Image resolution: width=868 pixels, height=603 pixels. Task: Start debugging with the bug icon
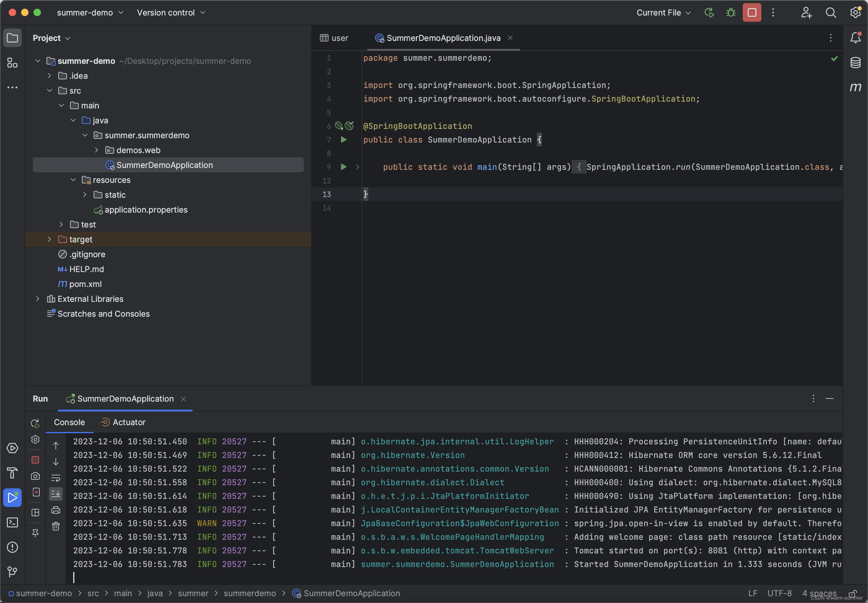tap(731, 12)
